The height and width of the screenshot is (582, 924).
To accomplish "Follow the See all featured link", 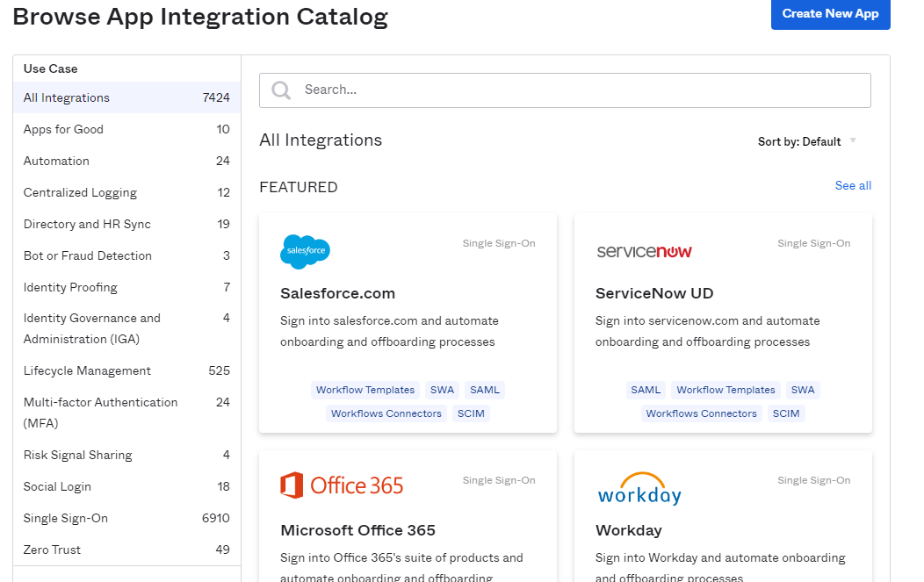I will [x=853, y=185].
